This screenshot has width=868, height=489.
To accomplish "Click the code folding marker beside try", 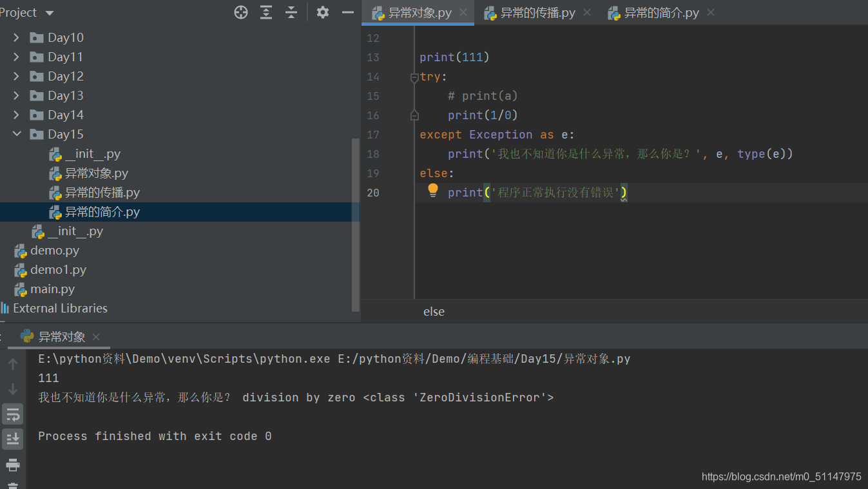I will click(414, 77).
